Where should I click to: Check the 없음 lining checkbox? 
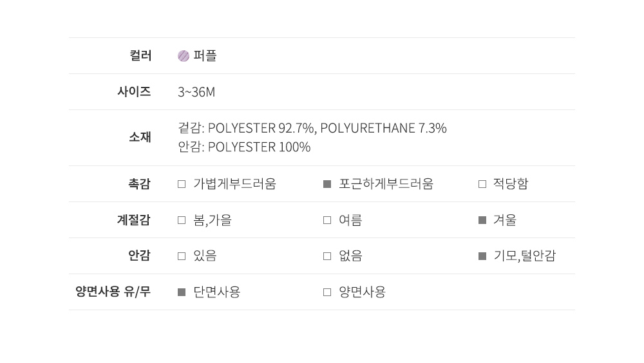pyautogui.click(x=327, y=256)
